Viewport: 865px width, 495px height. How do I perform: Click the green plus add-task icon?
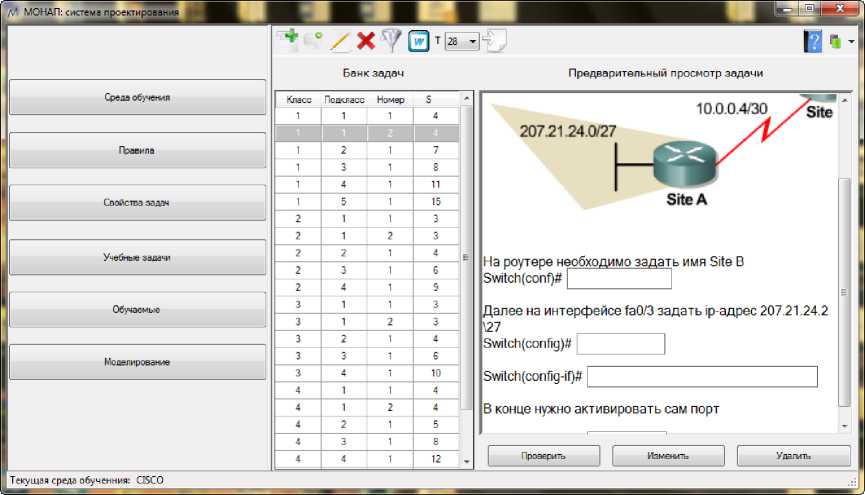click(289, 40)
